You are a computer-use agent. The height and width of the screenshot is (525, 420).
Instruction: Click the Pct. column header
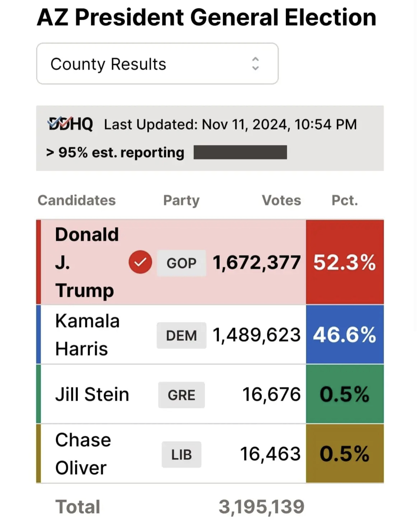(x=345, y=200)
